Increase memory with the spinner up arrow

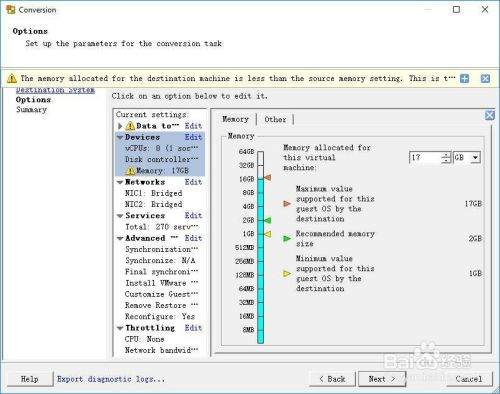click(x=446, y=155)
